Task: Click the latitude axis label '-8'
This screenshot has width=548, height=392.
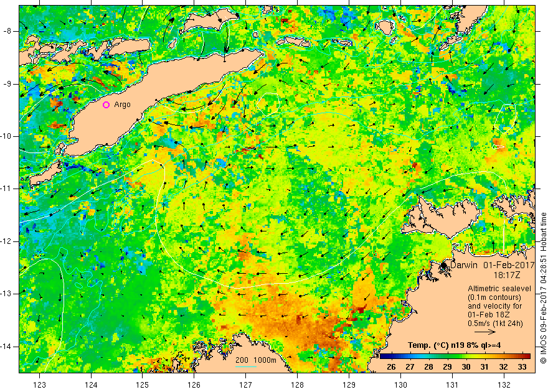Action: tap(7, 31)
